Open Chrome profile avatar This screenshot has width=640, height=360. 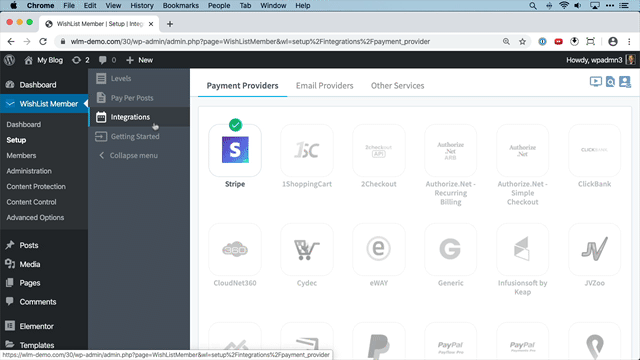click(613, 41)
